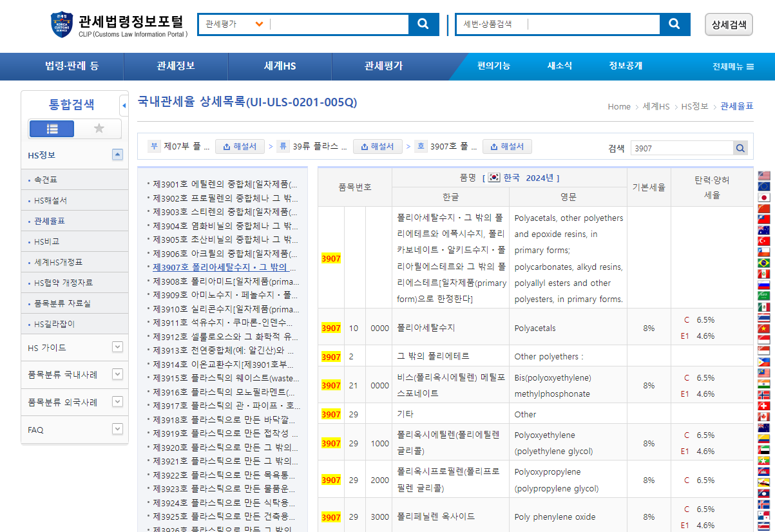Select the Canada flag icon
775x532 pixels.
point(764,417)
